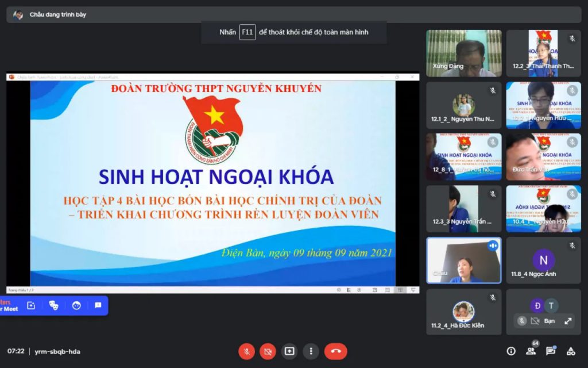Click the presenter avatar in the top banner
The height and width of the screenshot is (368, 588).
(x=18, y=14)
